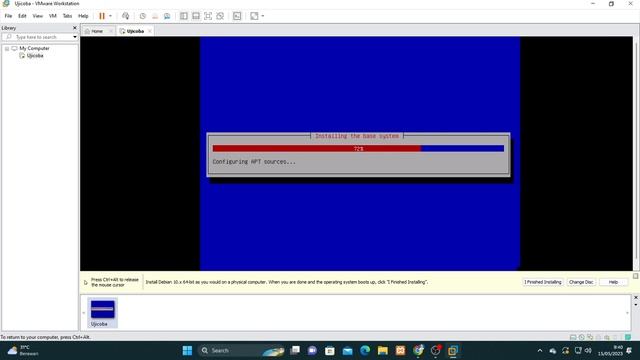Viewport: 640px width, 360px height.
Task: Show hidden system tray icons
Action: tap(540, 351)
